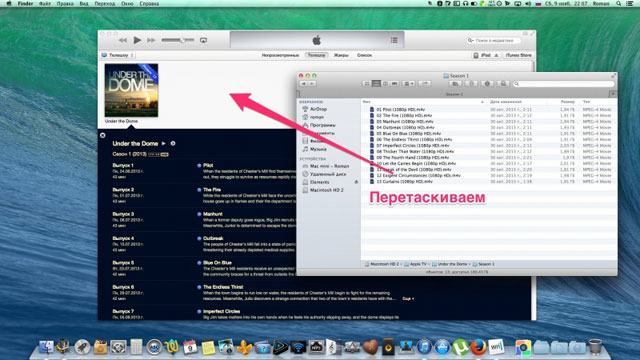Skip to next track in iTunes
Screen dimensions: 640x360
pyautogui.click(x=151, y=40)
